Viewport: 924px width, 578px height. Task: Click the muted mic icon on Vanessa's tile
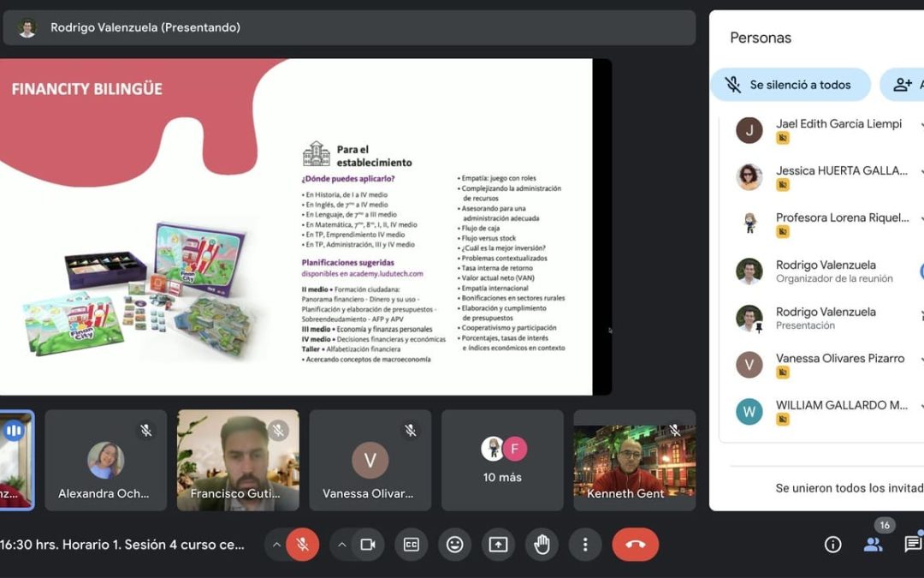[x=411, y=431]
